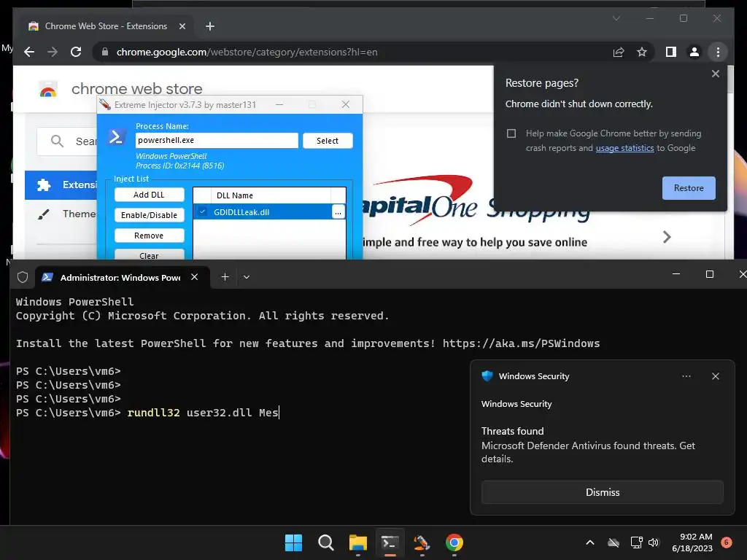The height and width of the screenshot is (560, 747).
Task: Open Chrome profile icon
Action: (694, 52)
